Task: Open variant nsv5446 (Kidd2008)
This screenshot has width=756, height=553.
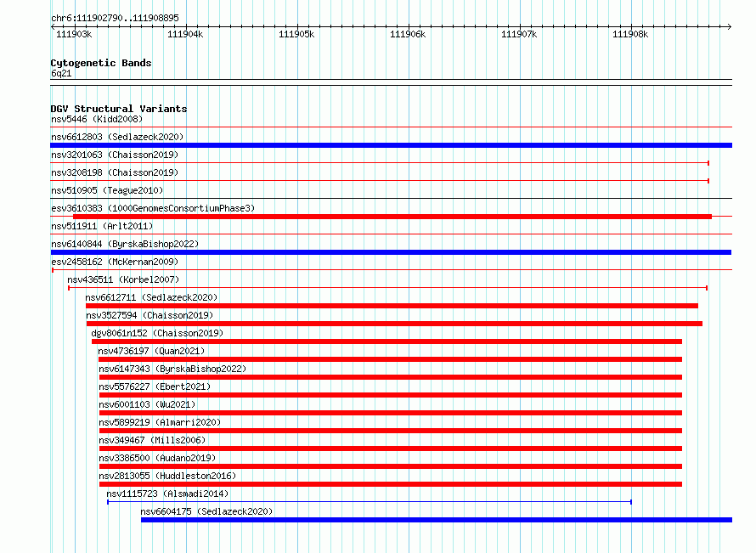Action: [x=97, y=119]
